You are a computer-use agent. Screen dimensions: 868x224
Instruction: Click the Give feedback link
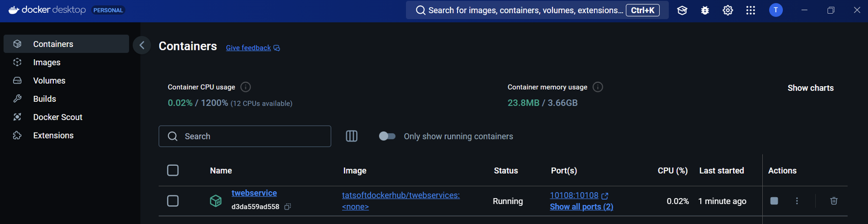[248, 48]
